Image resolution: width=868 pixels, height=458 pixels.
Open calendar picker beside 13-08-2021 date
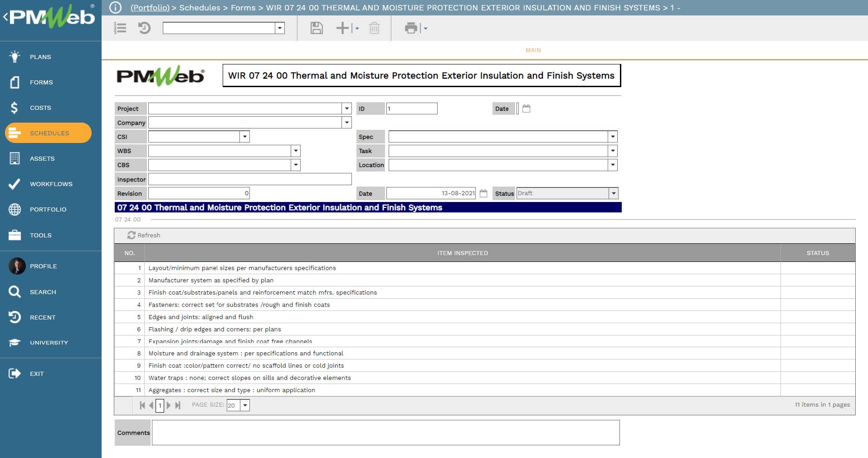(x=483, y=193)
